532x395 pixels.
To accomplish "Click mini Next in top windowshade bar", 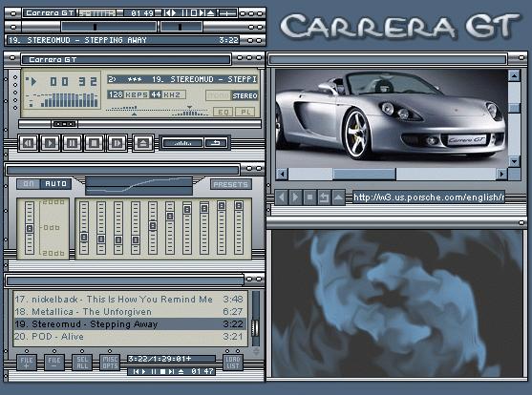I will click(202, 13).
